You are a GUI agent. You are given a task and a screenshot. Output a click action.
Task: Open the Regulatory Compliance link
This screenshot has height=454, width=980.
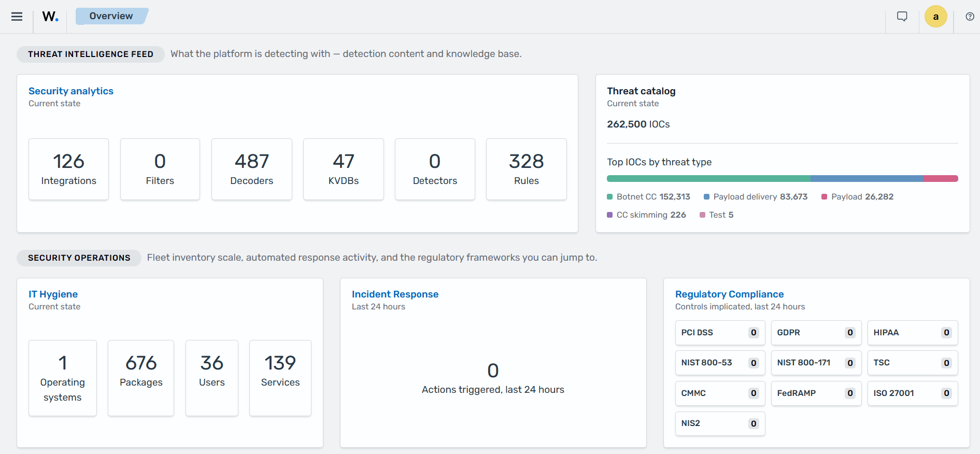(729, 294)
